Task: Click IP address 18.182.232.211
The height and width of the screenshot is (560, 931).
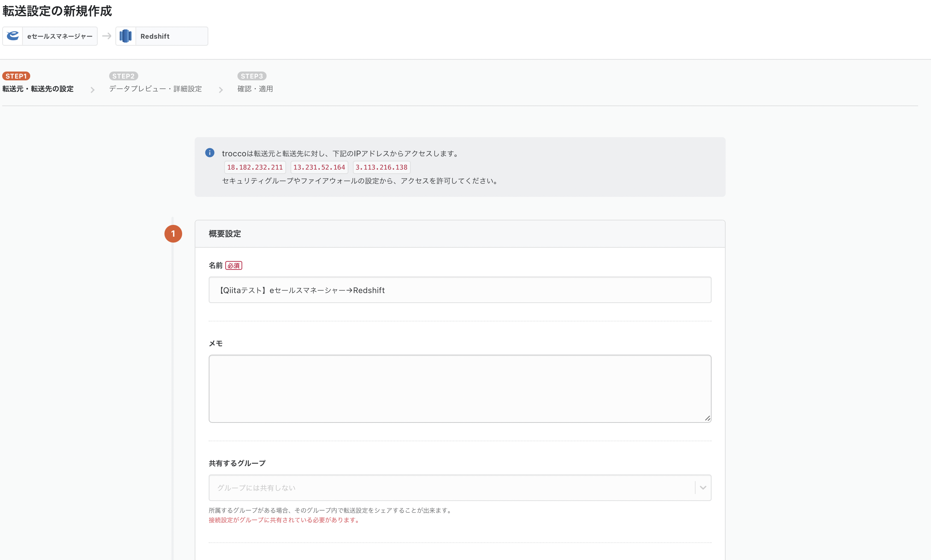Action: point(255,167)
